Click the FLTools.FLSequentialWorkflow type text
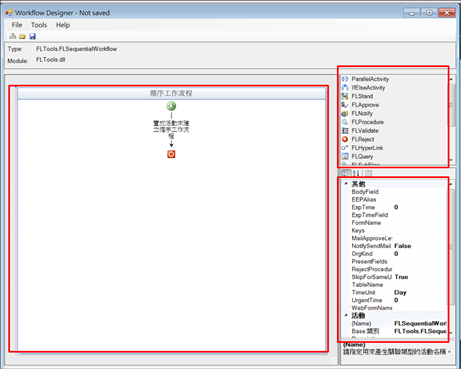 (x=76, y=49)
